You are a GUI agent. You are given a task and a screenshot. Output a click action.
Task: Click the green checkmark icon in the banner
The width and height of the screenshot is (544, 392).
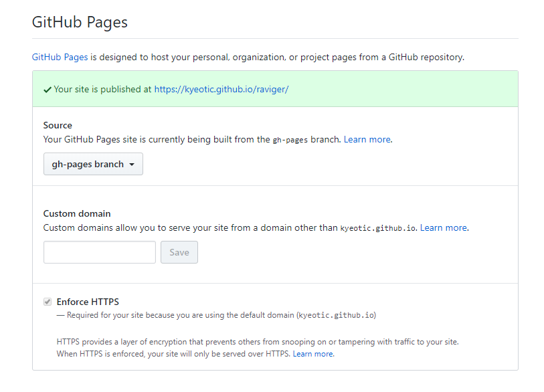pyautogui.click(x=48, y=89)
